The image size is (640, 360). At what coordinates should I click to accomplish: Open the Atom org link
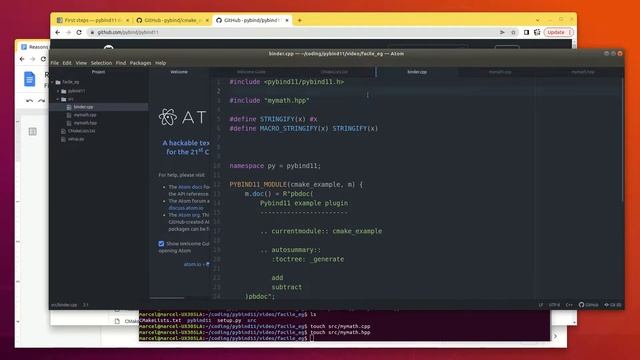click(189, 215)
